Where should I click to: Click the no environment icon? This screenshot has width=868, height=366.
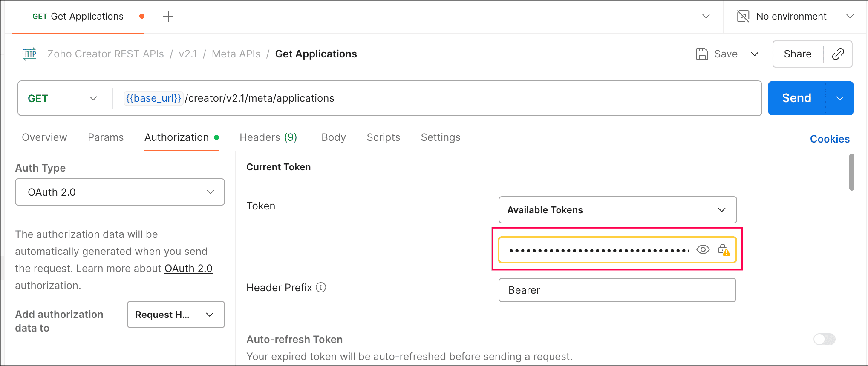click(x=743, y=17)
